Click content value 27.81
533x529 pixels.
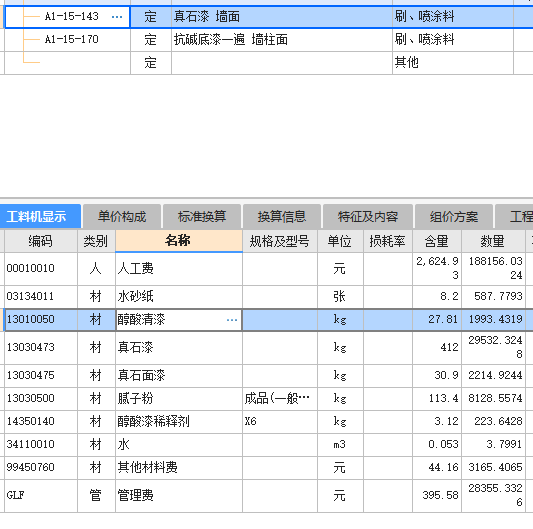click(437, 320)
